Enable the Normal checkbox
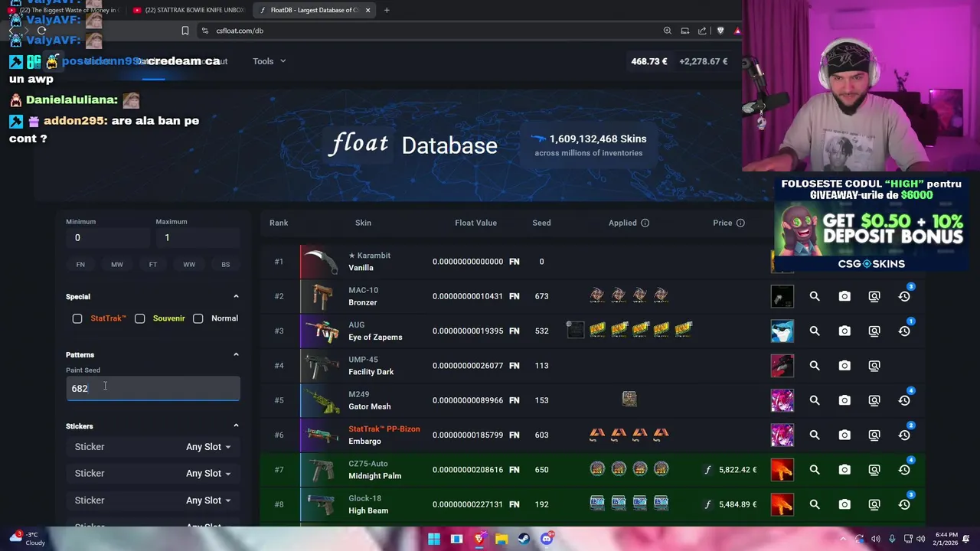 (x=198, y=318)
